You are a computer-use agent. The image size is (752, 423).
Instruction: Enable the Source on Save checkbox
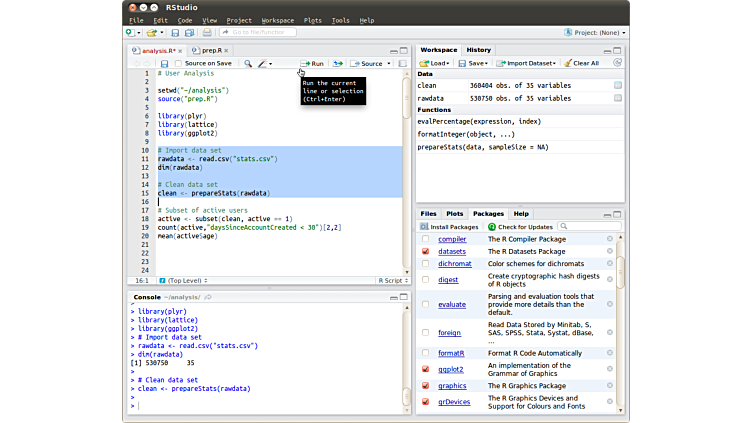(177, 63)
